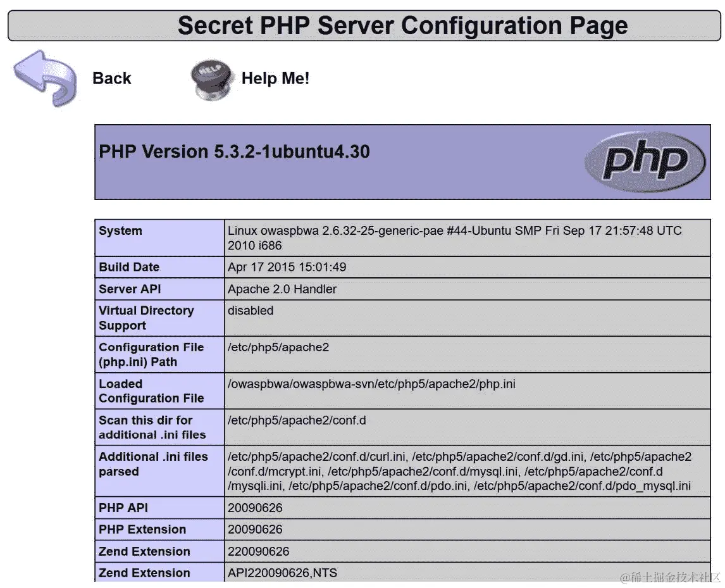Click the API220090626,NTS value
725x588 pixels.
[x=282, y=573]
